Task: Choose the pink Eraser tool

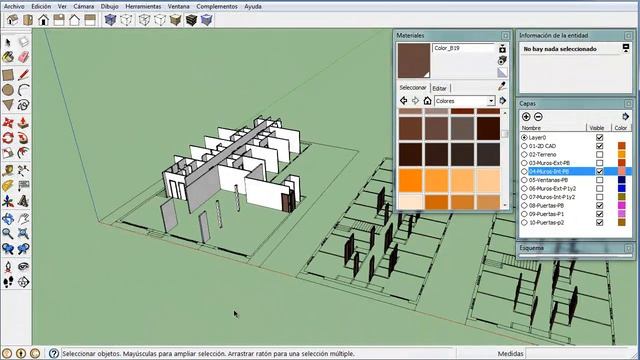Action: pos(23,57)
